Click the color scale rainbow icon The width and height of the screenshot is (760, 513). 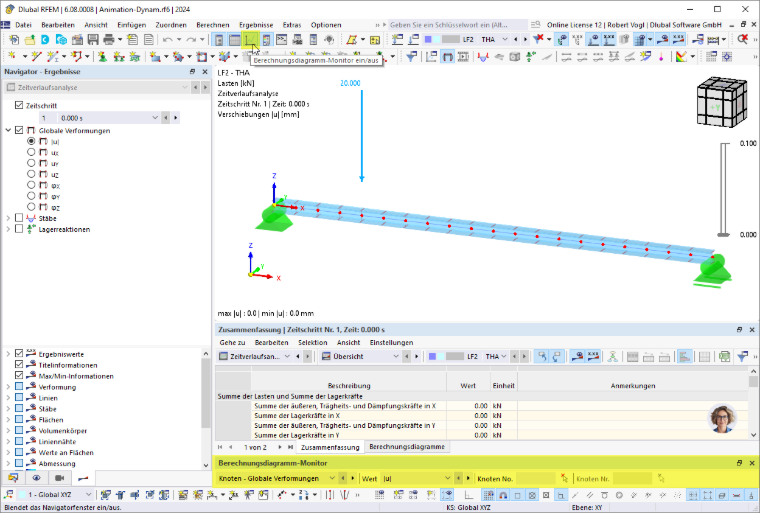[681, 57]
